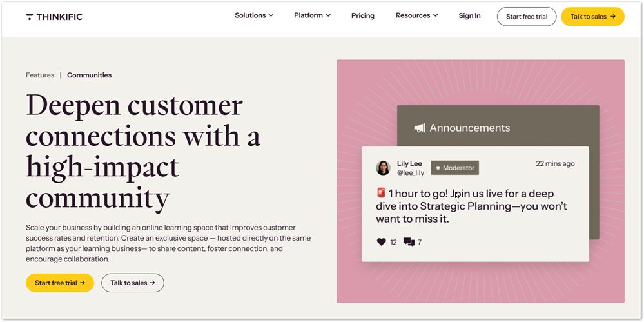The height and width of the screenshot is (322, 644).
Task: Click the comments speech bubble icon
Action: [x=409, y=242]
